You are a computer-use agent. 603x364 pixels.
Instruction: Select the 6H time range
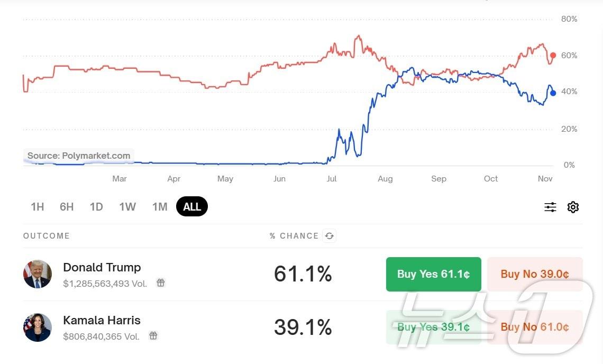(x=67, y=207)
